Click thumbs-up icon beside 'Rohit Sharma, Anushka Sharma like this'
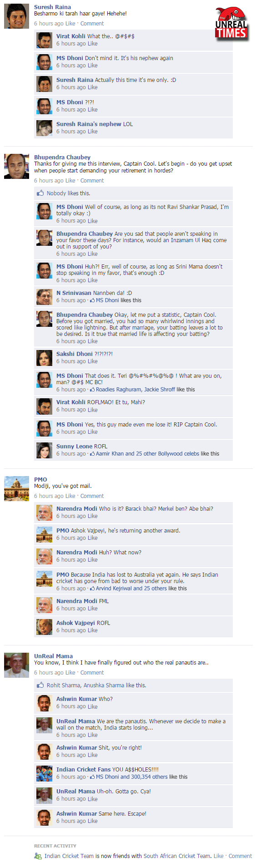 [40, 685]
